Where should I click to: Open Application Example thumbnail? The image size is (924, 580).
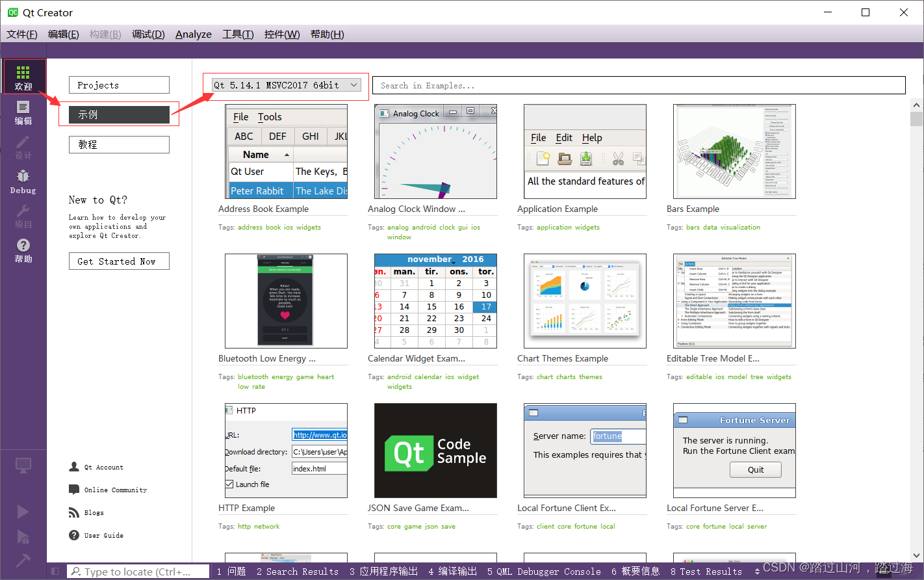585,152
